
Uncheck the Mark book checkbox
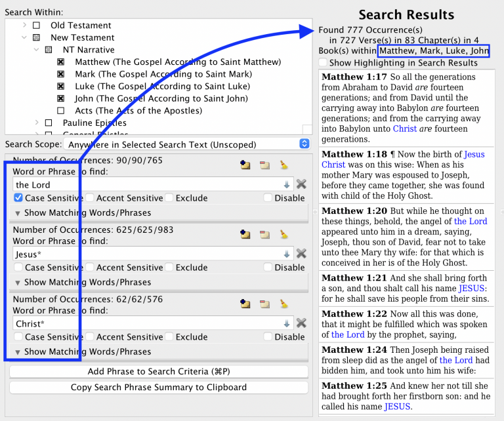click(61, 74)
